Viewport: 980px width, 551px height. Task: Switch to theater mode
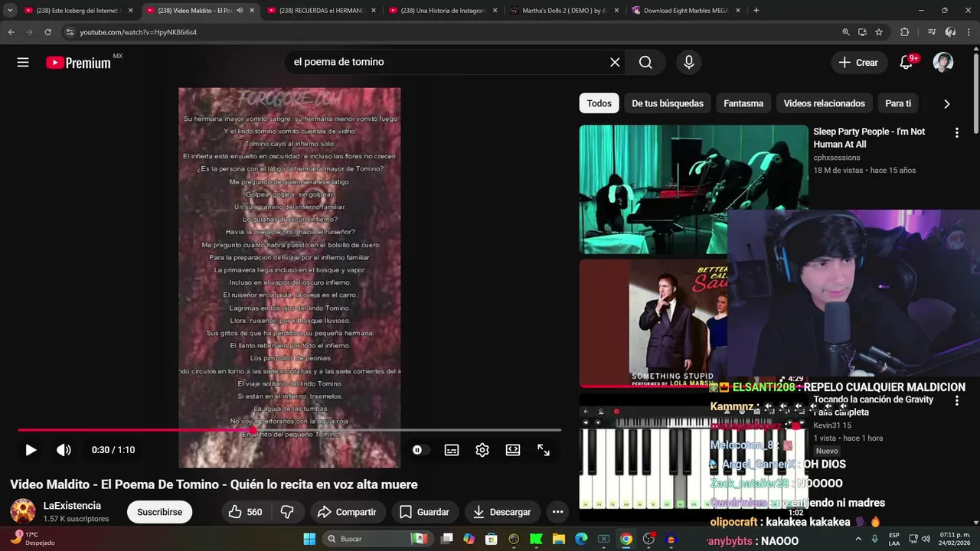[513, 450]
